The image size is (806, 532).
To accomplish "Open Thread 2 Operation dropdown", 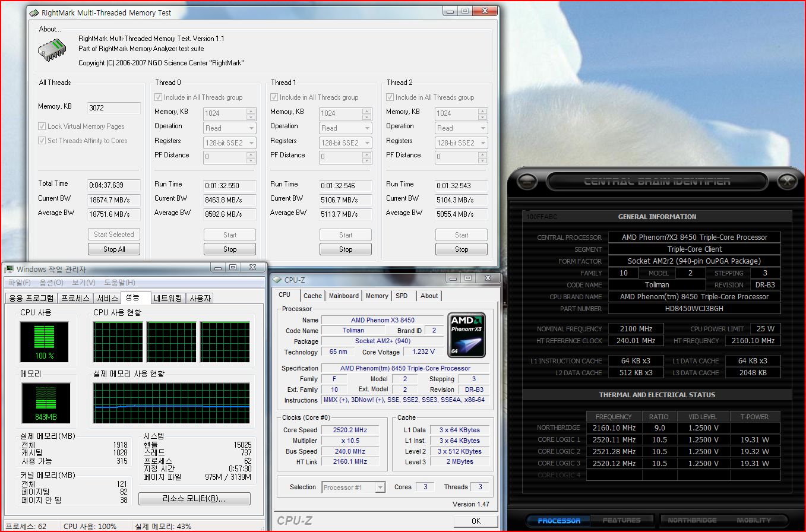I will [462, 128].
